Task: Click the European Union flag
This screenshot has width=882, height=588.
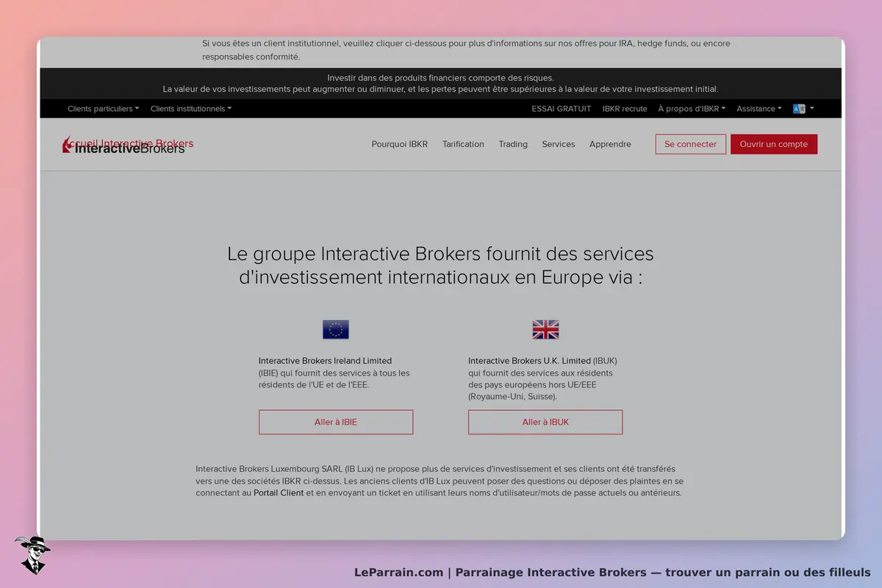Action: pos(336,329)
